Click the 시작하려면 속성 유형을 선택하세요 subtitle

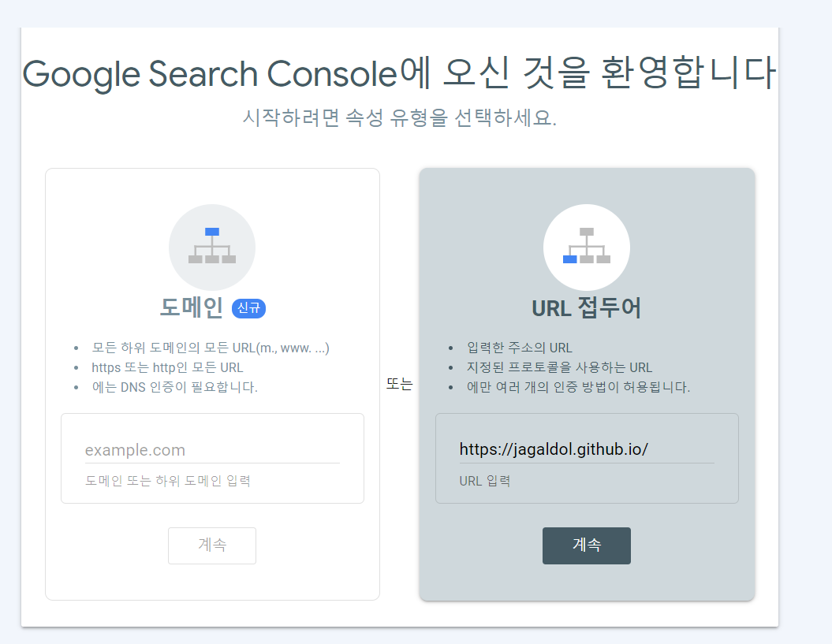[399, 118]
